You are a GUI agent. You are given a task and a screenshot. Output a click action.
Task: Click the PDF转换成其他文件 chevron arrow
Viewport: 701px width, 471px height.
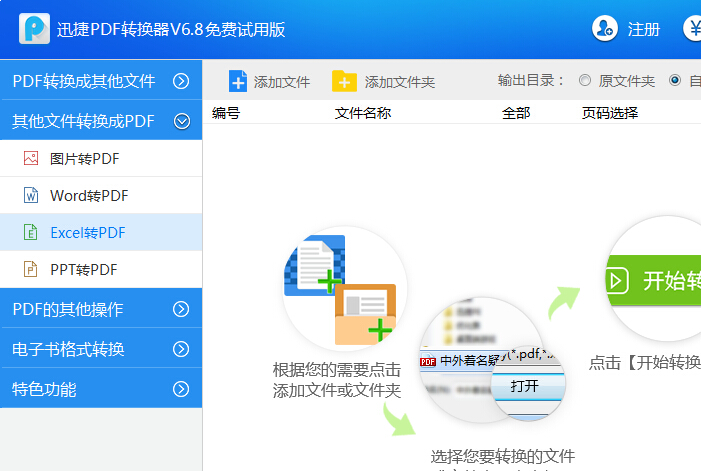click(x=181, y=81)
